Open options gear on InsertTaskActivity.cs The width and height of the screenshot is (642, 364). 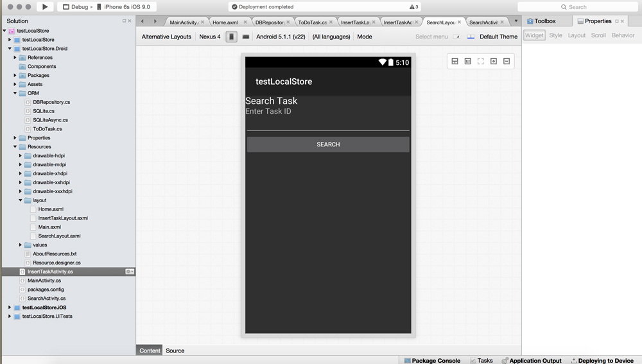(x=129, y=272)
